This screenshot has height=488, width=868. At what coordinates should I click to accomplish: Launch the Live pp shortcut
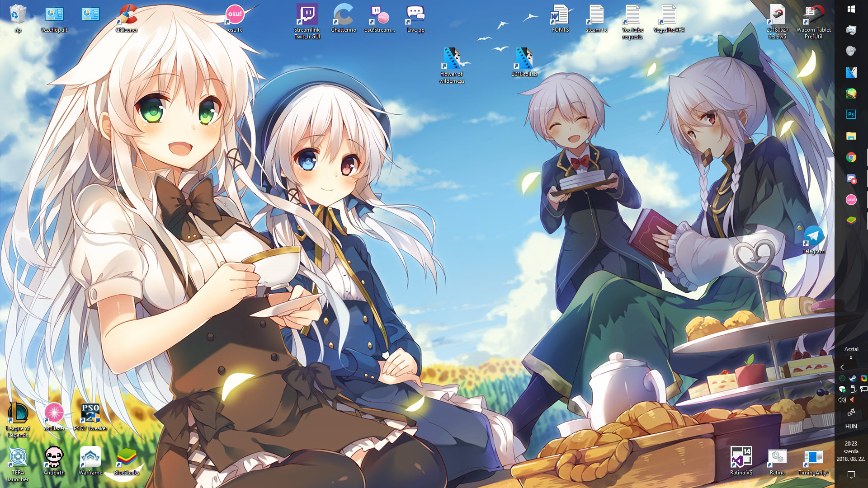tap(416, 18)
